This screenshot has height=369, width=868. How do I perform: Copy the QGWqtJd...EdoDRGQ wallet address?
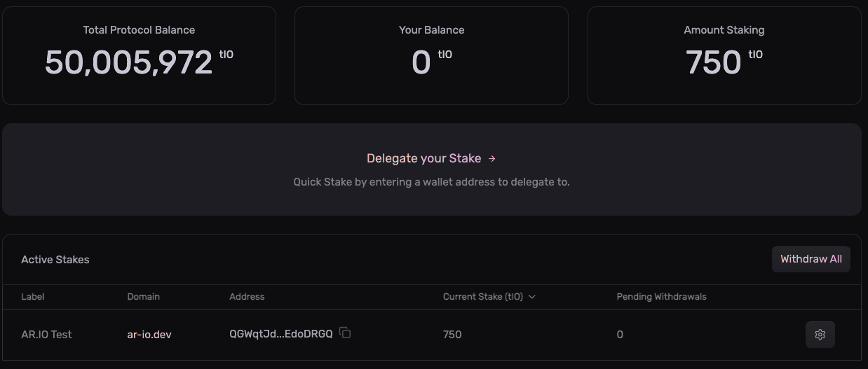click(x=345, y=333)
